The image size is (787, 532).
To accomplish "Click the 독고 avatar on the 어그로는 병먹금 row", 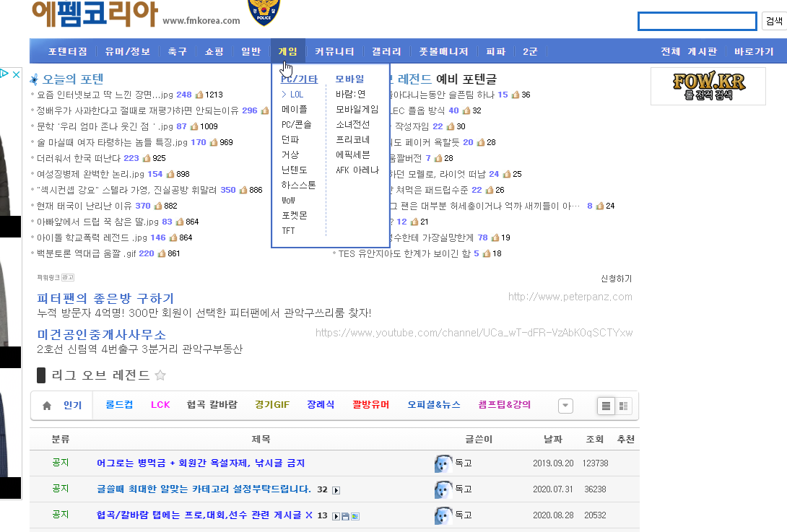I will [x=443, y=463].
